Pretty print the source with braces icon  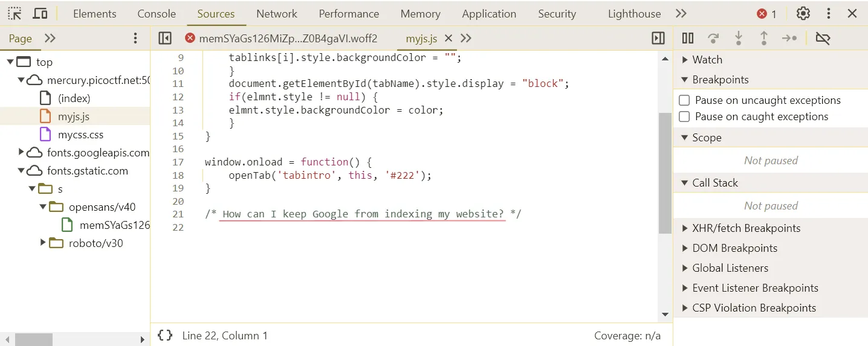tap(165, 335)
